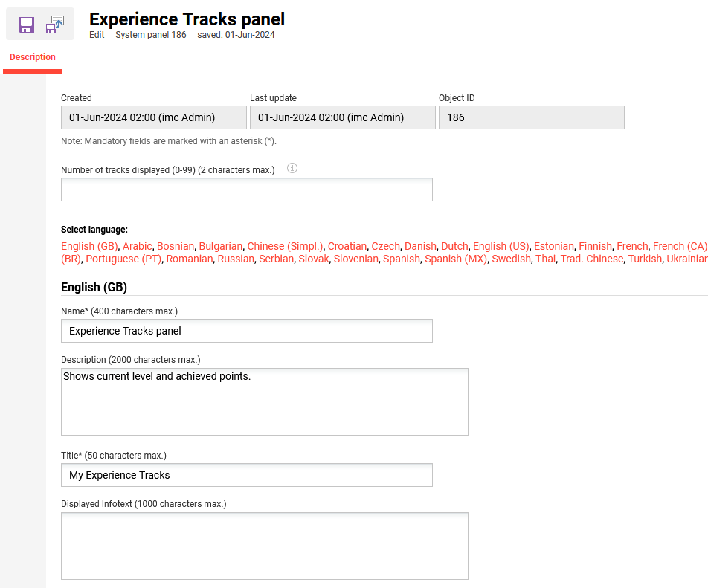Screen dimensions: 708x588
Task: Open the Portuguese (PT) language section
Action: 123,259
